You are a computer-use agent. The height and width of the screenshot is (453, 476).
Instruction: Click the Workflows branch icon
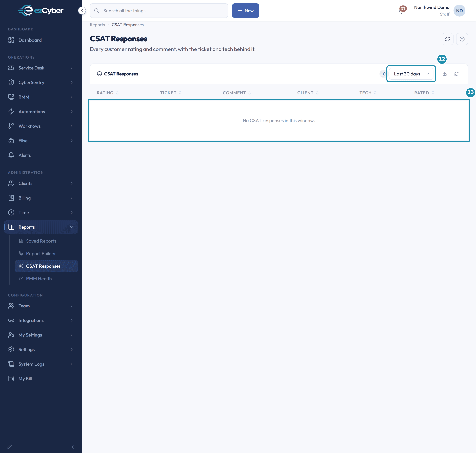[x=11, y=126]
